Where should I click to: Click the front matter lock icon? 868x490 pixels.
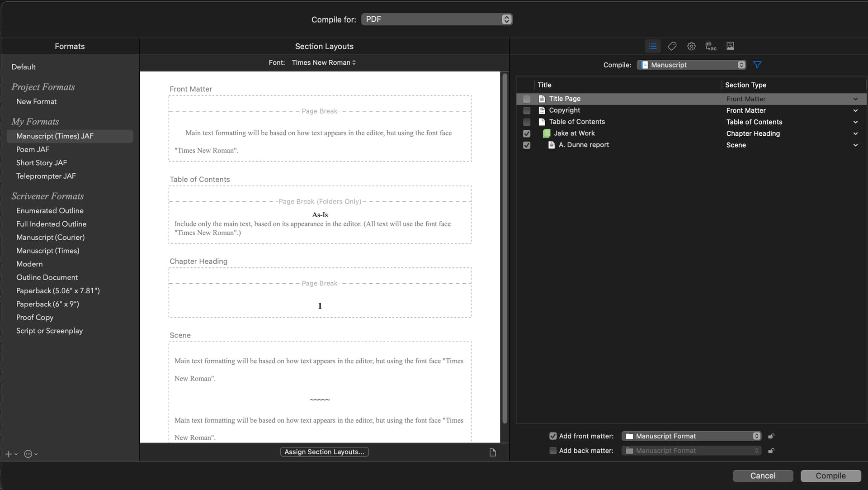[771, 436]
